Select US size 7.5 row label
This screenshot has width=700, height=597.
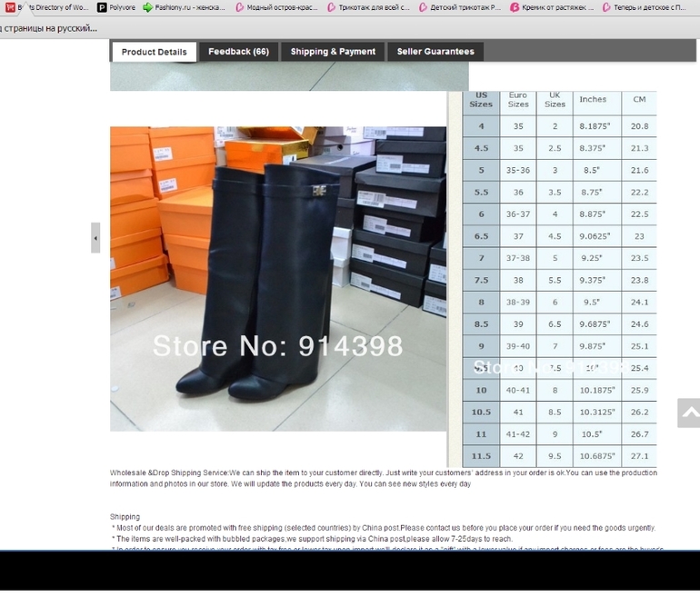(x=481, y=280)
